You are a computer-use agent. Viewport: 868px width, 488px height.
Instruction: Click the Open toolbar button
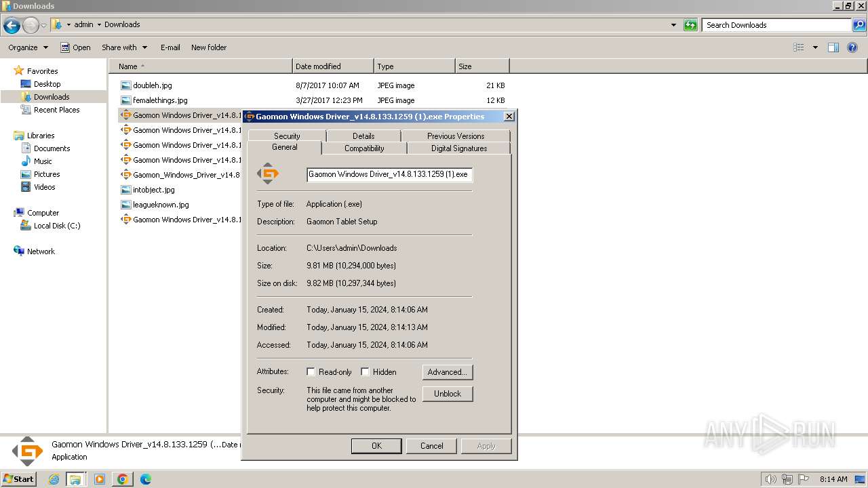click(x=75, y=47)
